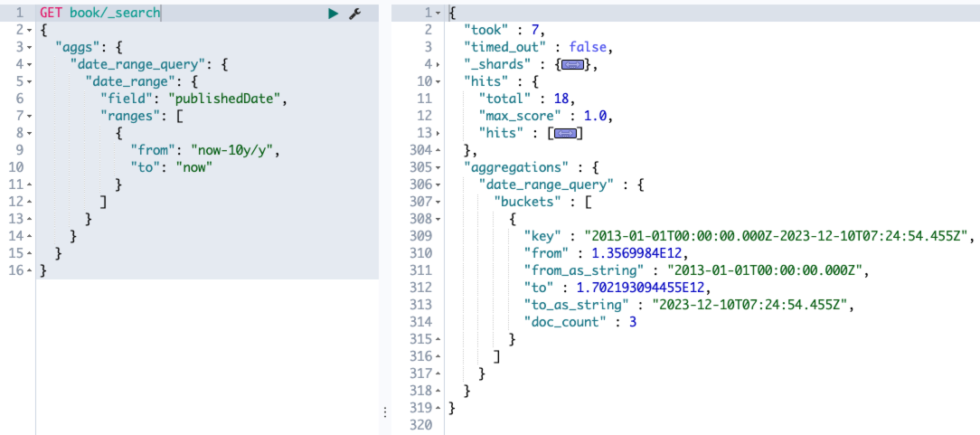Click the max_score 1.0 value
Image resolution: width=980 pixels, height=435 pixels.
594,117
